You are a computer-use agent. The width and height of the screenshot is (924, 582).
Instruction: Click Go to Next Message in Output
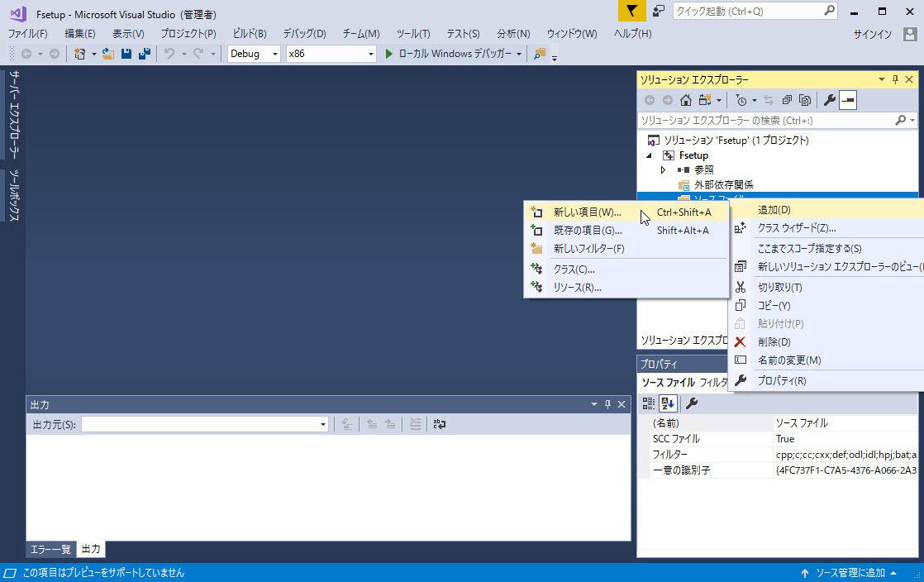pos(390,424)
